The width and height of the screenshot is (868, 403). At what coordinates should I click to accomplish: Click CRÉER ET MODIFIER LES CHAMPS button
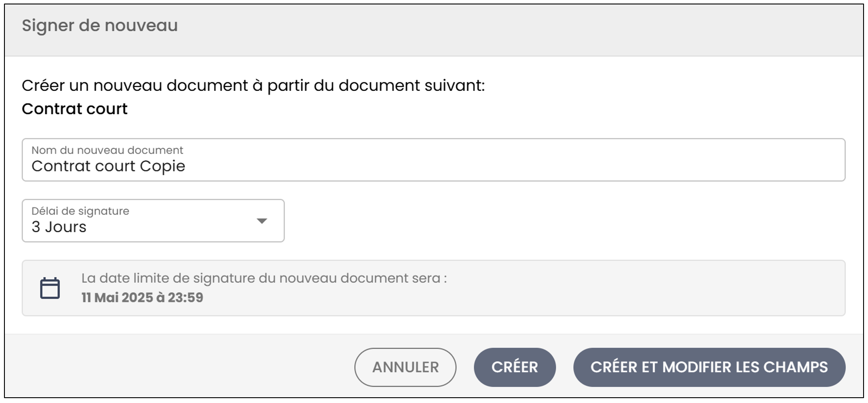(x=709, y=367)
